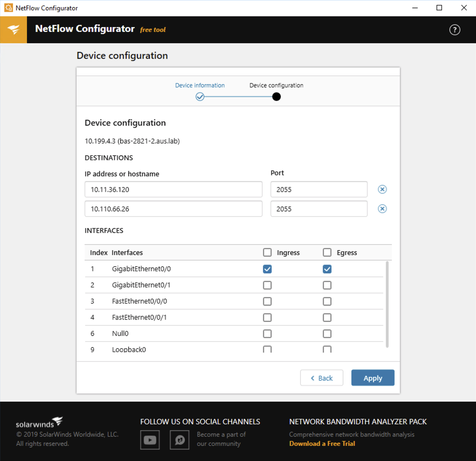
Task: Click the interfaces list scrollbar
Action: pos(387,304)
